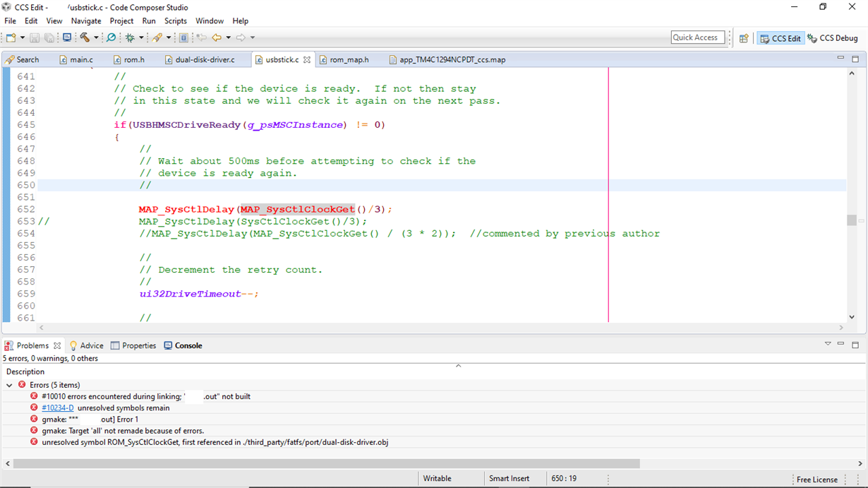Maximize the Problems panel
The image size is (868, 488).
(x=855, y=345)
